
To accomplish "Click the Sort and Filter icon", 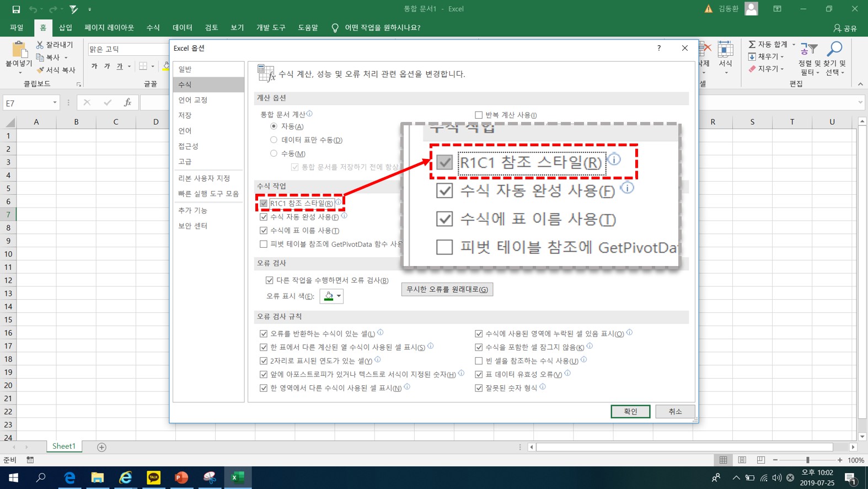I will pos(809,50).
